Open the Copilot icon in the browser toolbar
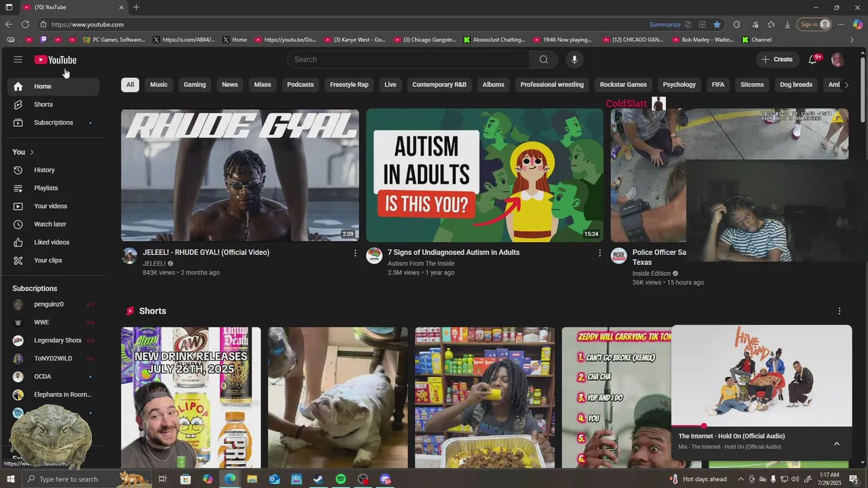The width and height of the screenshot is (868, 488). (x=858, y=24)
